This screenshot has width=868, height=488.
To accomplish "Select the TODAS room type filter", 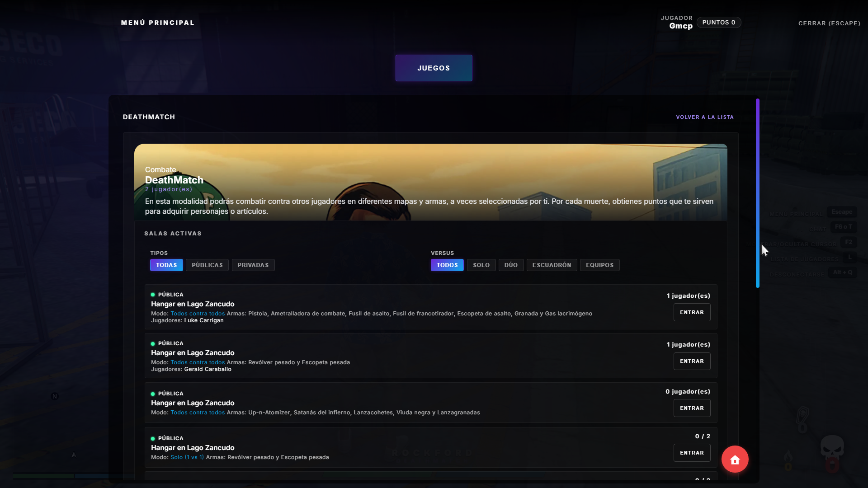I will pos(166,265).
